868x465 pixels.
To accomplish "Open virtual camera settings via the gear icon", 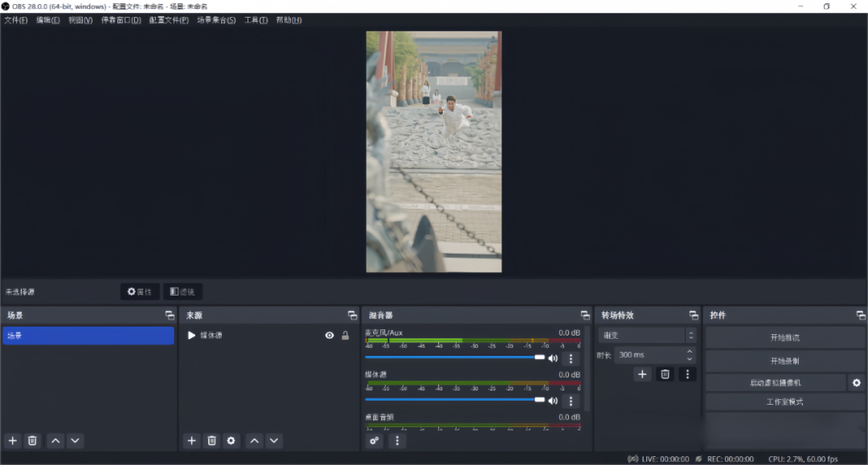I will [x=855, y=382].
